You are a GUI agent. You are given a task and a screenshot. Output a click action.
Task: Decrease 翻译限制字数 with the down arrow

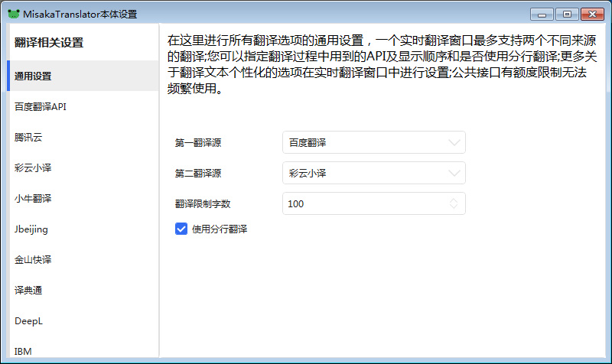(454, 207)
